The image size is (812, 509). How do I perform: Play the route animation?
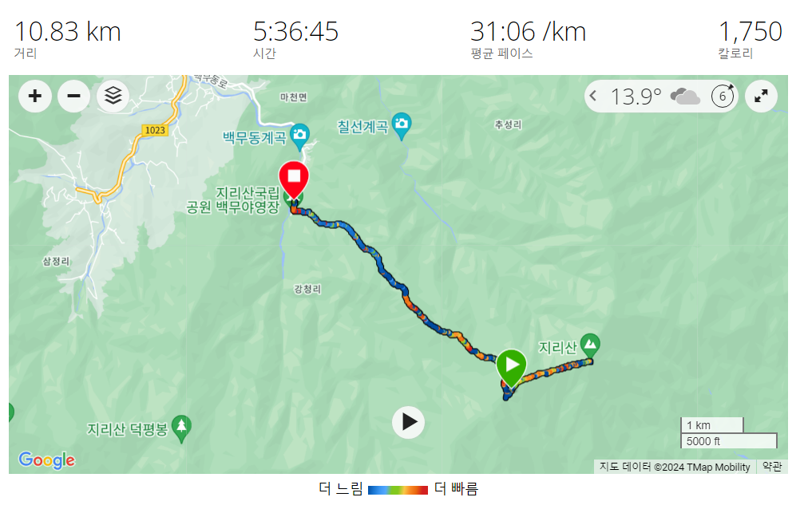coord(408,422)
